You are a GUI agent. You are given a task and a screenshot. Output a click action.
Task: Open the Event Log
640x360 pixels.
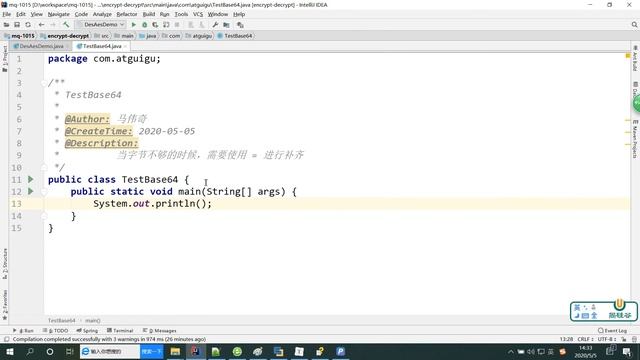click(612, 331)
